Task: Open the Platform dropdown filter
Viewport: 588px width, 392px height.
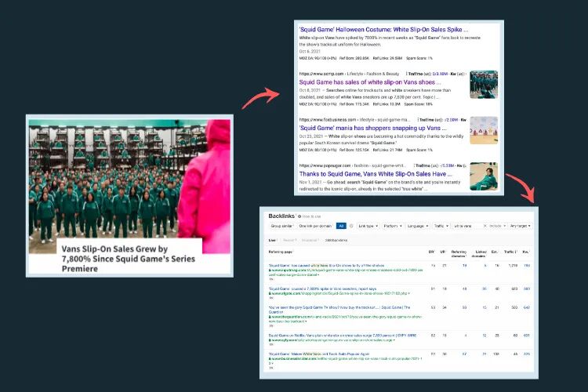Action: tap(393, 226)
